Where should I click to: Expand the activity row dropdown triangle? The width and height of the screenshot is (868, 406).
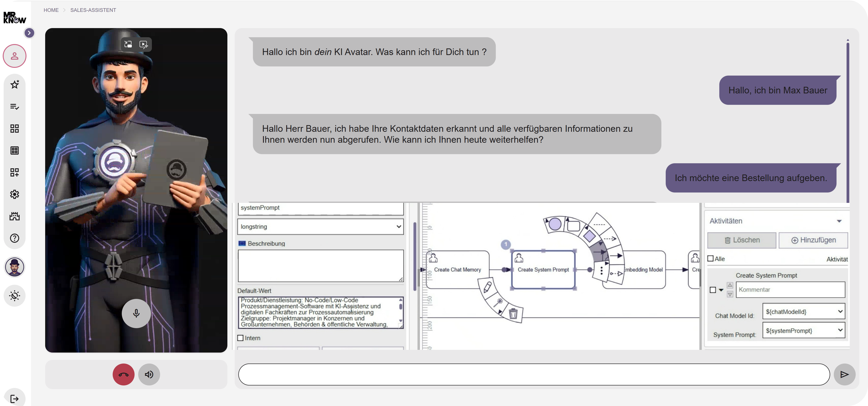721,290
